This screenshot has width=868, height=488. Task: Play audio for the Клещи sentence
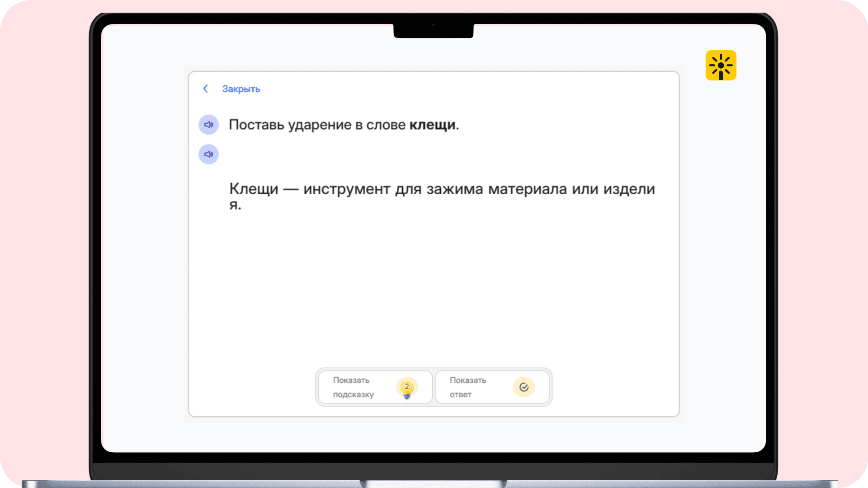(x=208, y=155)
